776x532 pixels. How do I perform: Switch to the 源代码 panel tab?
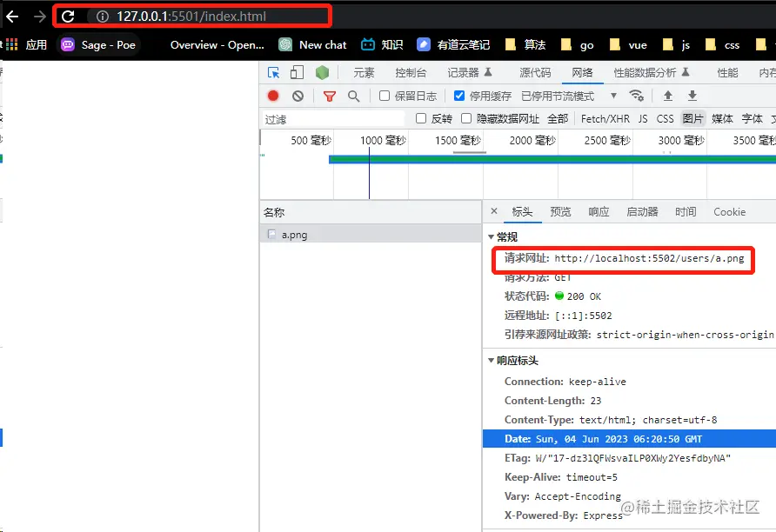pyautogui.click(x=535, y=73)
